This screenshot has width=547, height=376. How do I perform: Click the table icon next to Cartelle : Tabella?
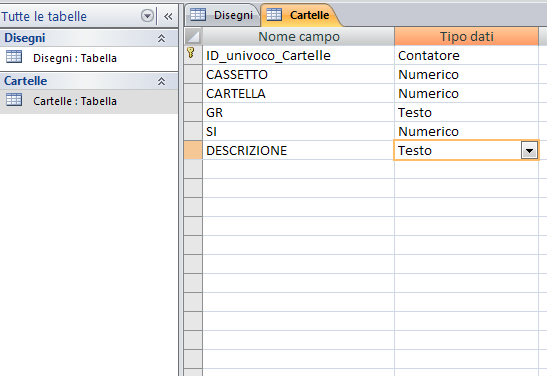(x=14, y=100)
